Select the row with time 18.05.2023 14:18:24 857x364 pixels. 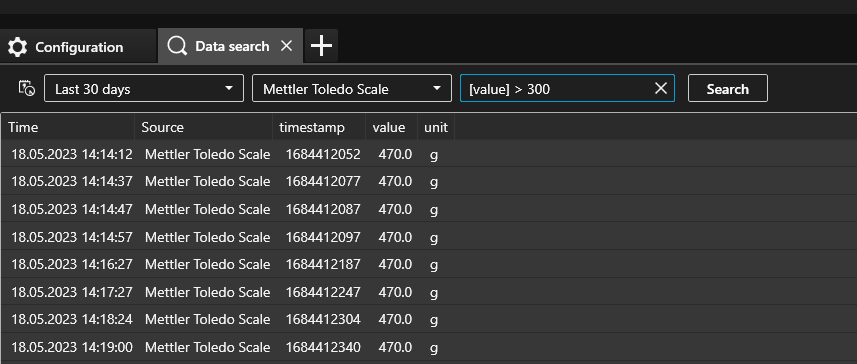pyautogui.click(x=429, y=319)
